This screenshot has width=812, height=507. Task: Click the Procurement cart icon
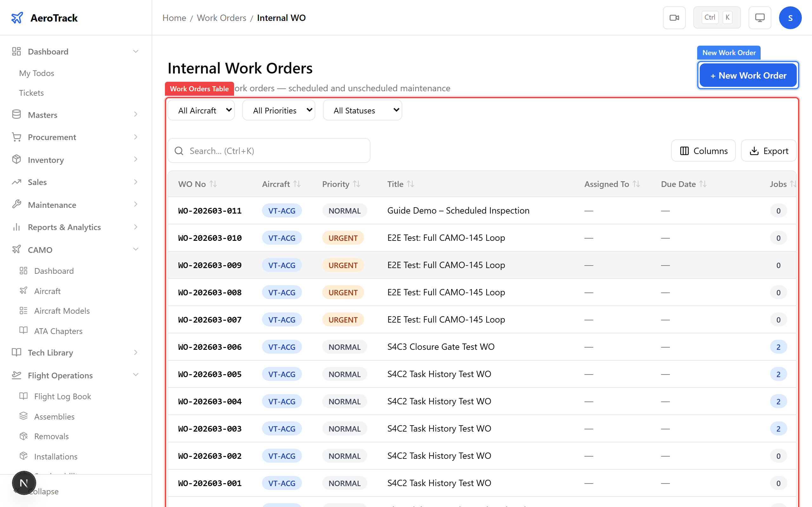[x=17, y=137]
